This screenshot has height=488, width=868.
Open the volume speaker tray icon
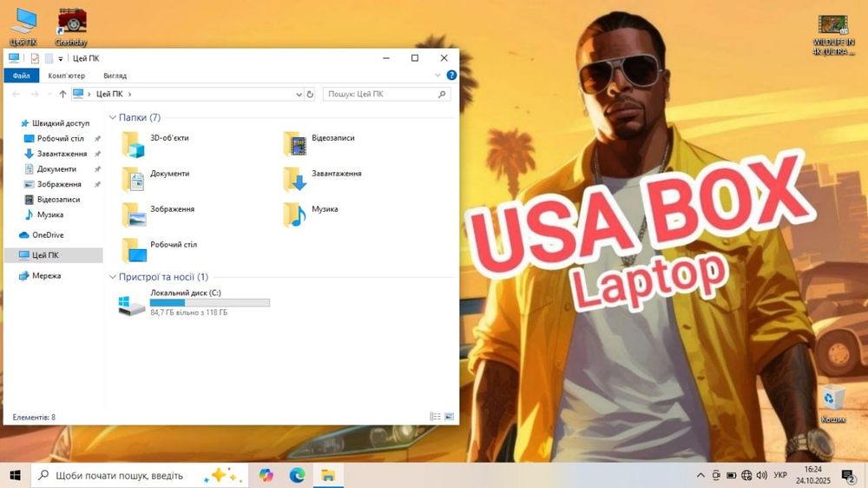762,475
